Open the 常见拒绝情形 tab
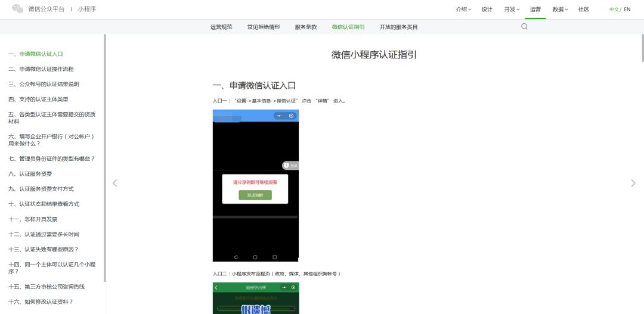The image size is (644, 314). pos(264,27)
